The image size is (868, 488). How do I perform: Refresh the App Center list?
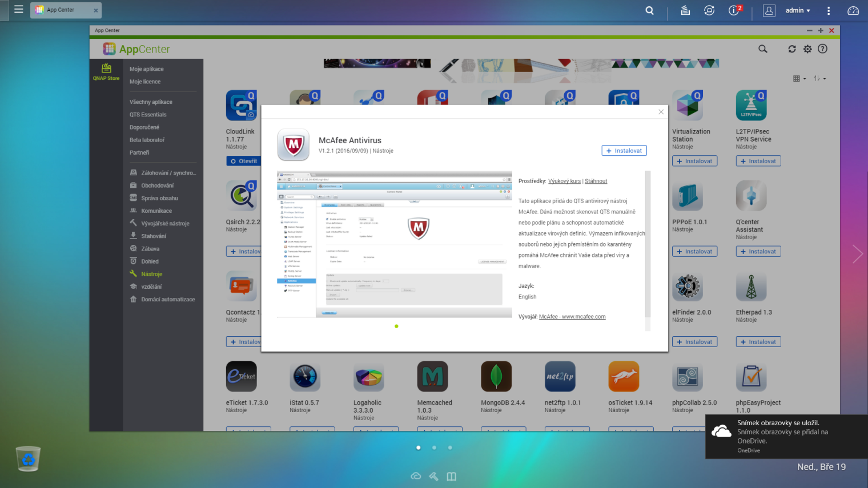tap(792, 49)
